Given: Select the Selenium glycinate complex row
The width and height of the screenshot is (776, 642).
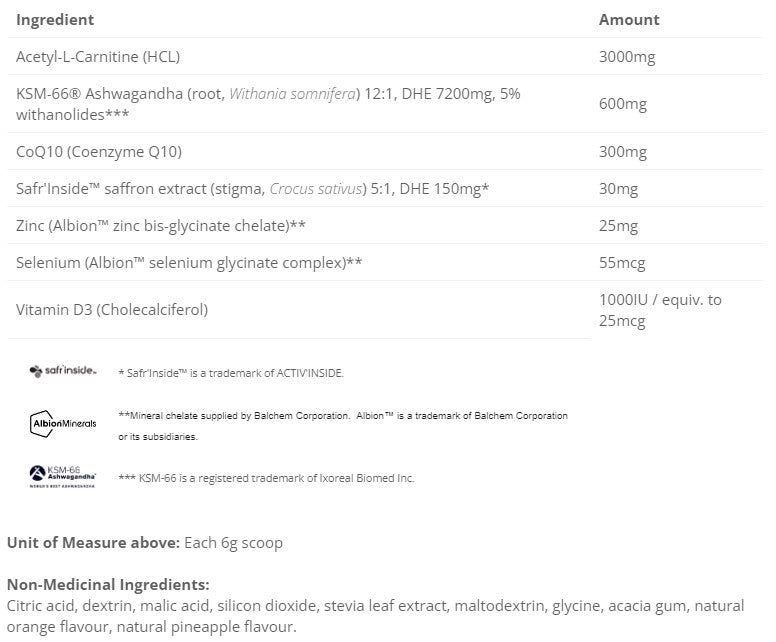Looking at the screenshot, I should point(189,263).
